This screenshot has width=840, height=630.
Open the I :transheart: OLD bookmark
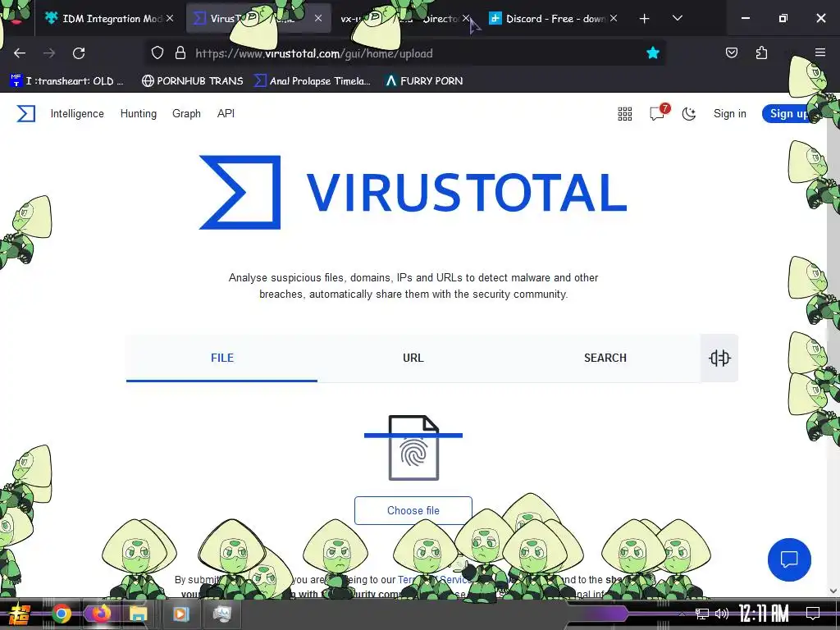[x=66, y=81]
